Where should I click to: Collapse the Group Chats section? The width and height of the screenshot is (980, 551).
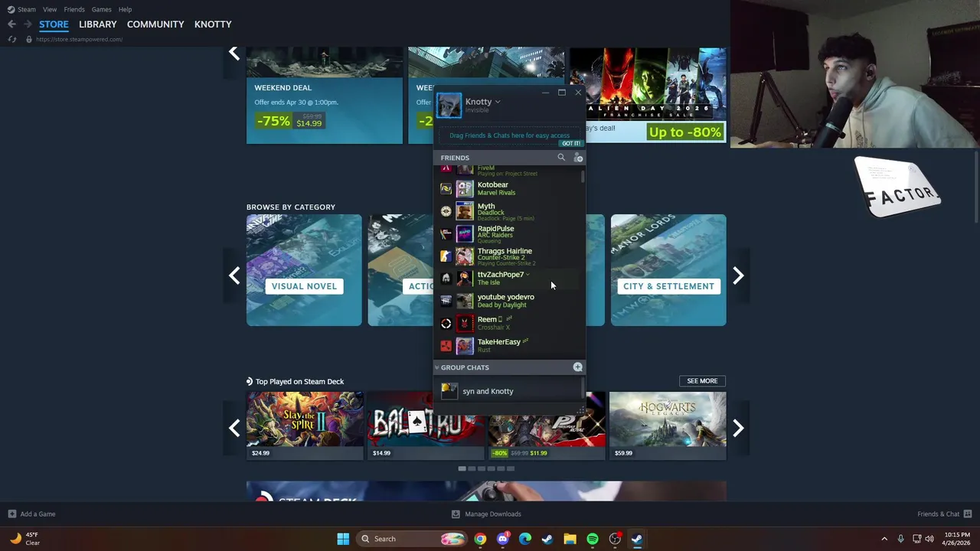tap(437, 367)
